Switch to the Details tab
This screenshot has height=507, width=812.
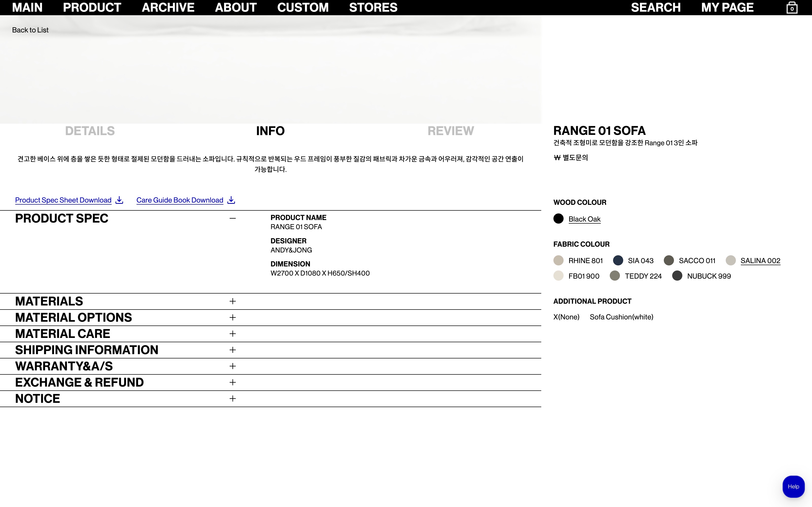click(x=90, y=131)
